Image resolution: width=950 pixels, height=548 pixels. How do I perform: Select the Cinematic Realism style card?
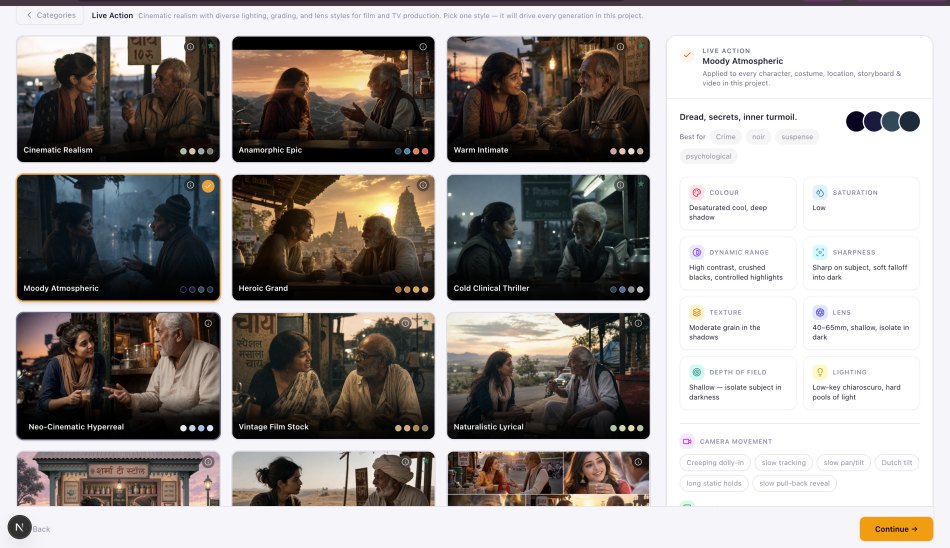click(x=118, y=99)
